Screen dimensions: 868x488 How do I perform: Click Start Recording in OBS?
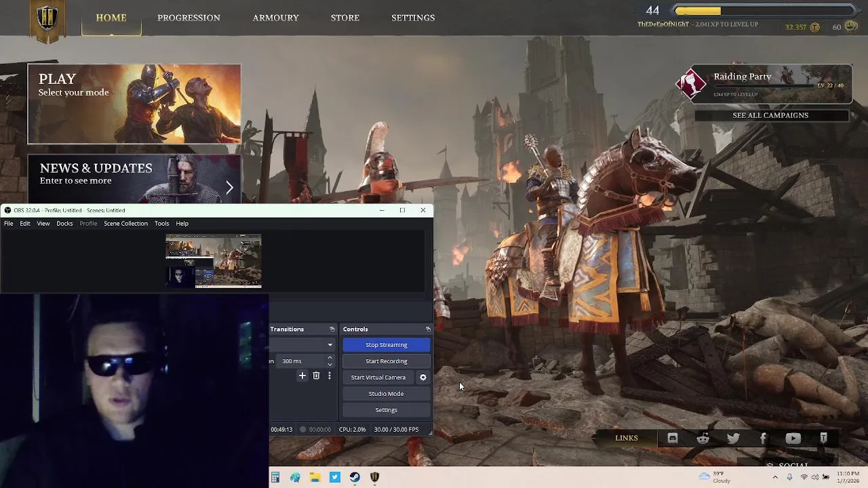(387, 361)
